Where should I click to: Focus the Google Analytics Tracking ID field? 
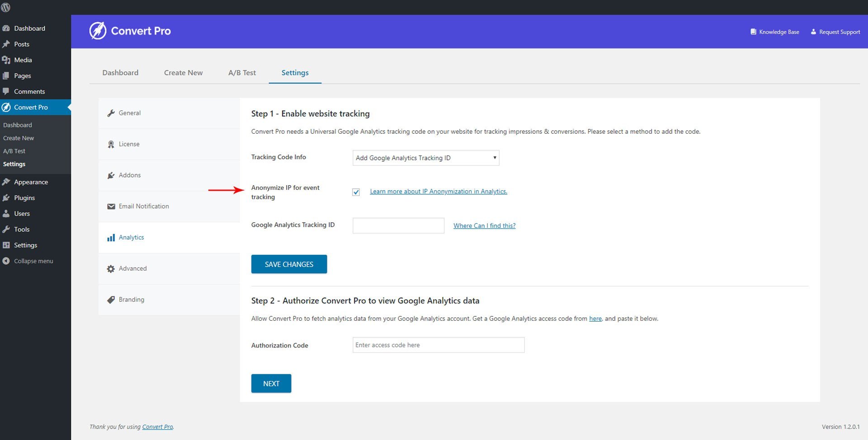point(398,225)
